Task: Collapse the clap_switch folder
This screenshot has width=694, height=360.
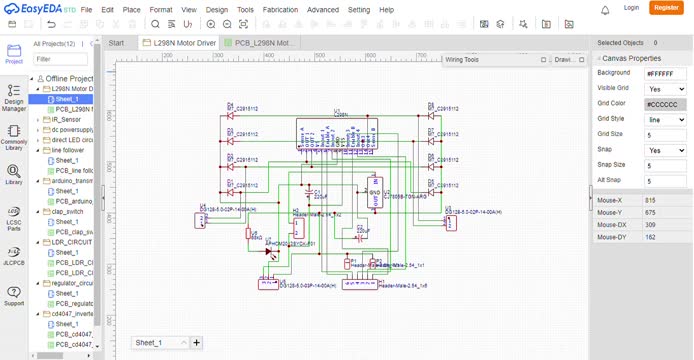Action: [x=38, y=212]
